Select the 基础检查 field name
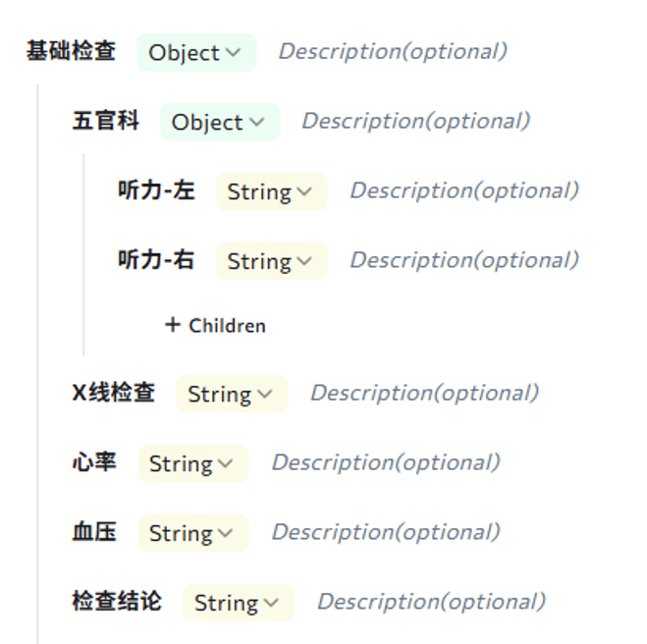Screen dimensions: 647x644 (71, 52)
